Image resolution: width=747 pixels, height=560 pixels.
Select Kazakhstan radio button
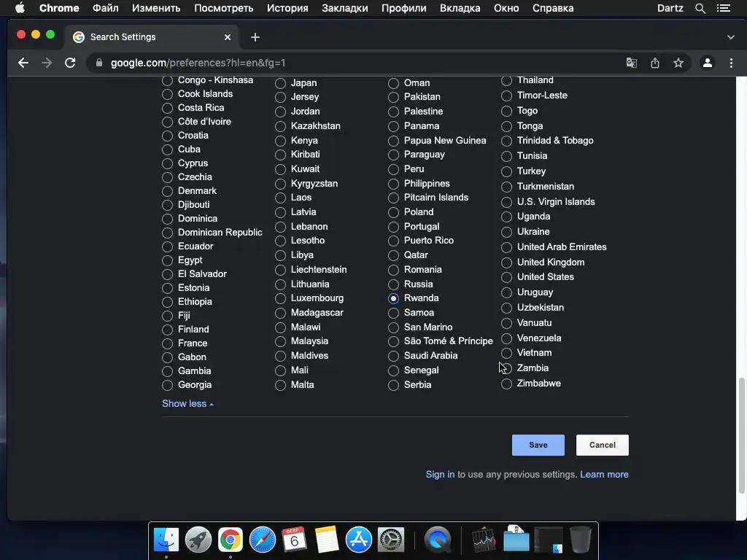(280, 126)
